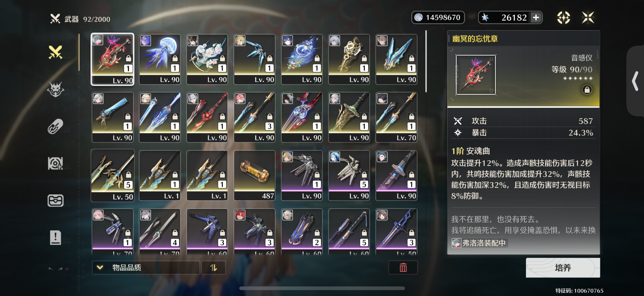Expand the 物品品质 sort dropdown
The height and width of the screenshot is (296, 644).
(x=146, y=267)
